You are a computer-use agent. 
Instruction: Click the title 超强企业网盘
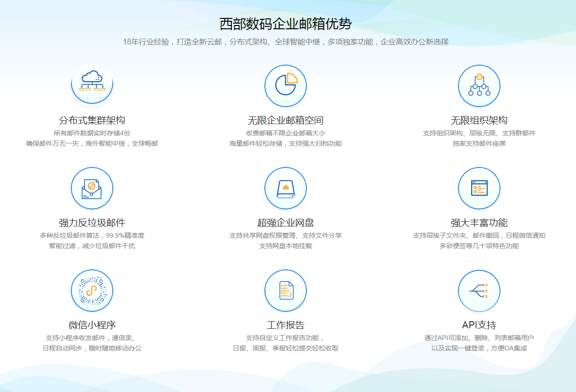pos(286,223)
